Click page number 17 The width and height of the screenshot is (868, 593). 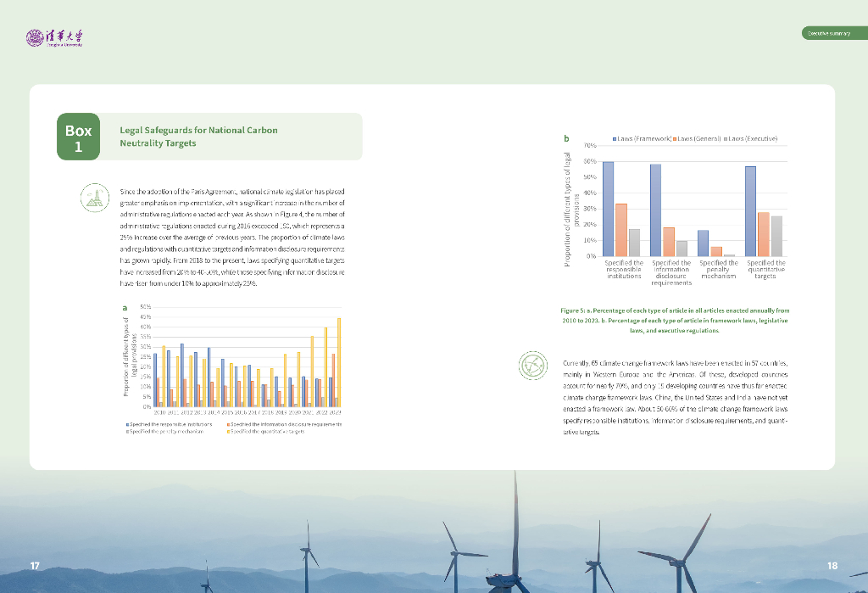[x=35, y=566]
